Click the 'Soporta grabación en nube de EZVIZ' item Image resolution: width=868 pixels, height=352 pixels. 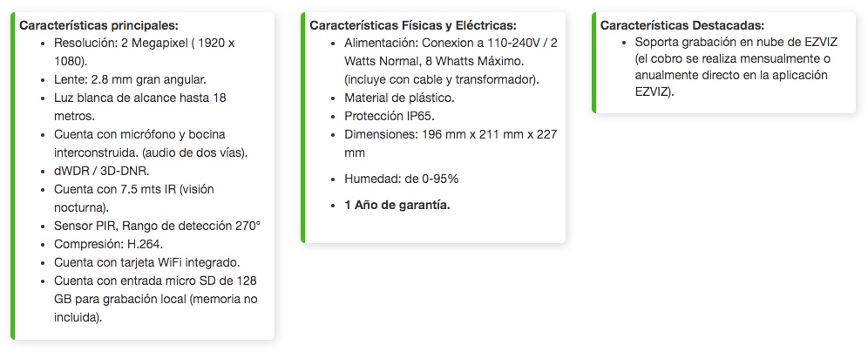click(x=736, y=67)
